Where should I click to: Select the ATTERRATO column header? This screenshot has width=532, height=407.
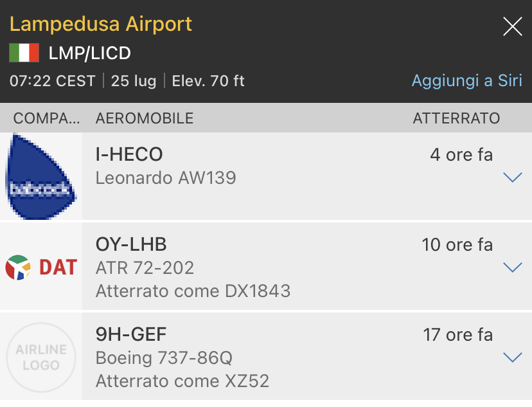pyautogui.click(x=456, y=118)
